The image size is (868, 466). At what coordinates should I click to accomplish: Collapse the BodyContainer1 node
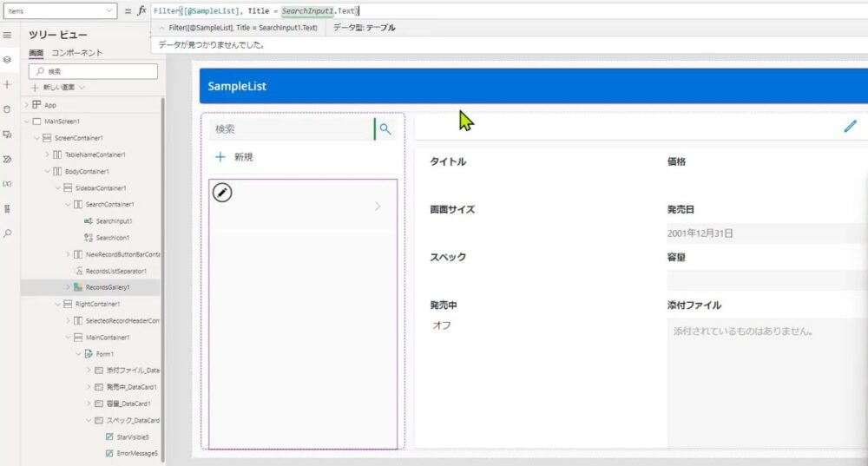pos(47,171)
